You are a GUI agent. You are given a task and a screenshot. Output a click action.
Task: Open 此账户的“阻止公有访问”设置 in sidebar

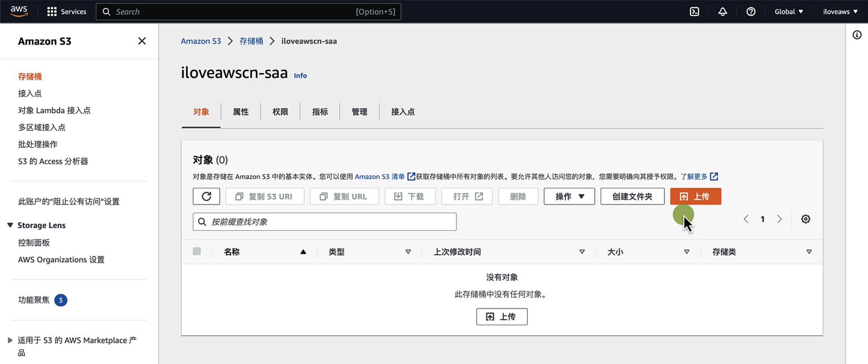coord(69,201)
